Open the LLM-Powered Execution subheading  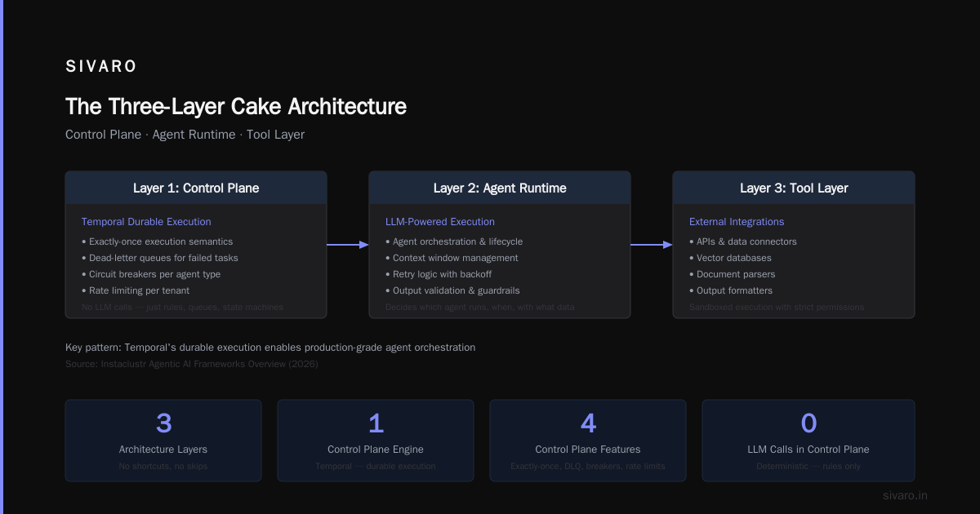(x=440, y=222)
